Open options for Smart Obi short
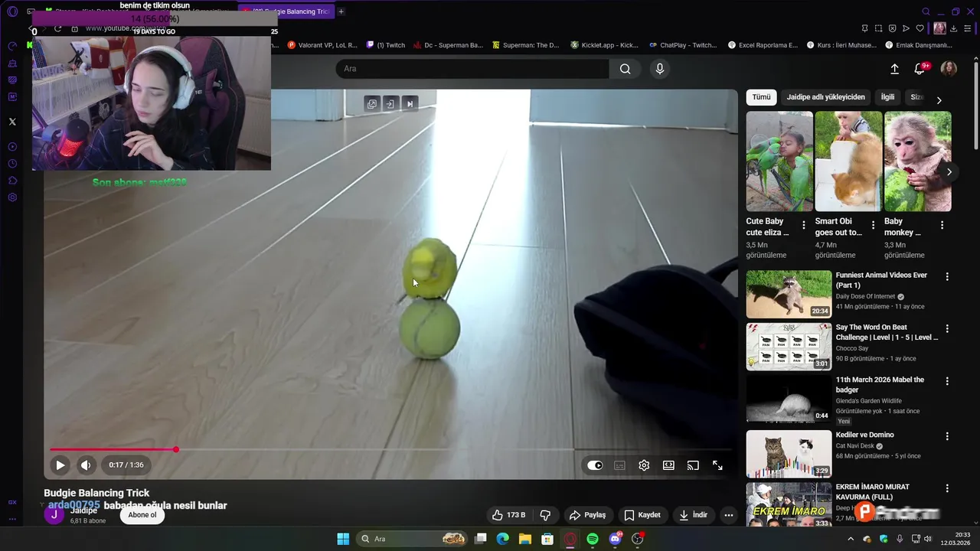This screenshot has height=551, width=980. click(873, 225)
